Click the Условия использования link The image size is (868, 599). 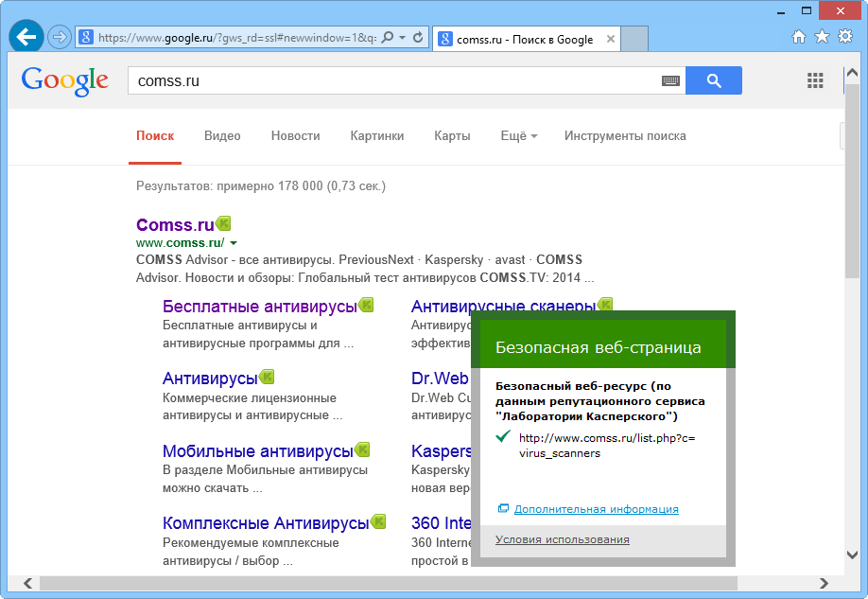pos(562,538)
